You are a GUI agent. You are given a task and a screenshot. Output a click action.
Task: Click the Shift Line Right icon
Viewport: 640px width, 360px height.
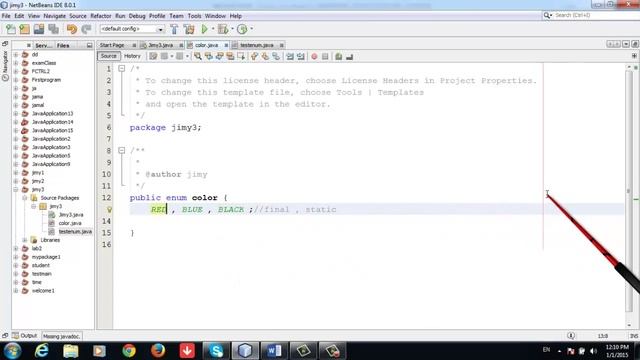pyautogui.click(x=301, y=56)
